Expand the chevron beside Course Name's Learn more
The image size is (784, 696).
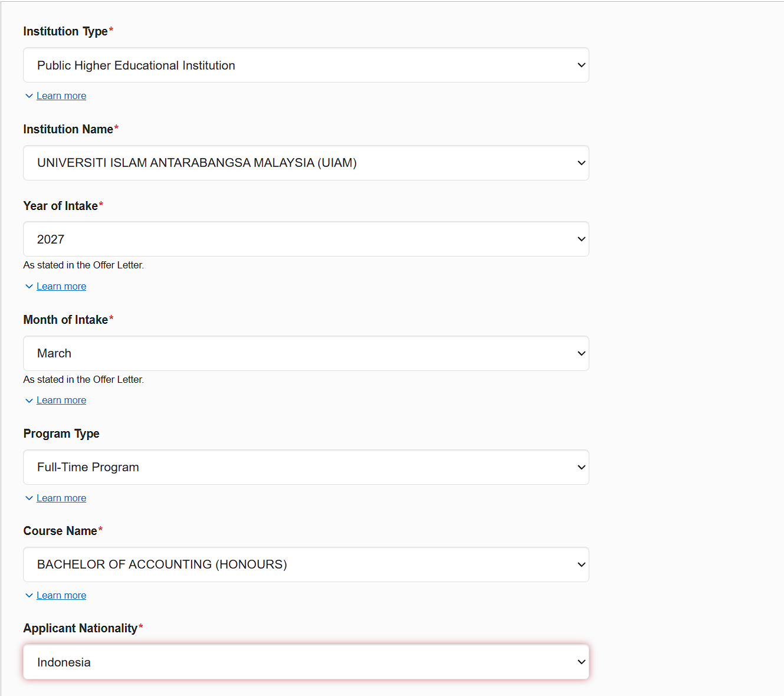(29, 596)
